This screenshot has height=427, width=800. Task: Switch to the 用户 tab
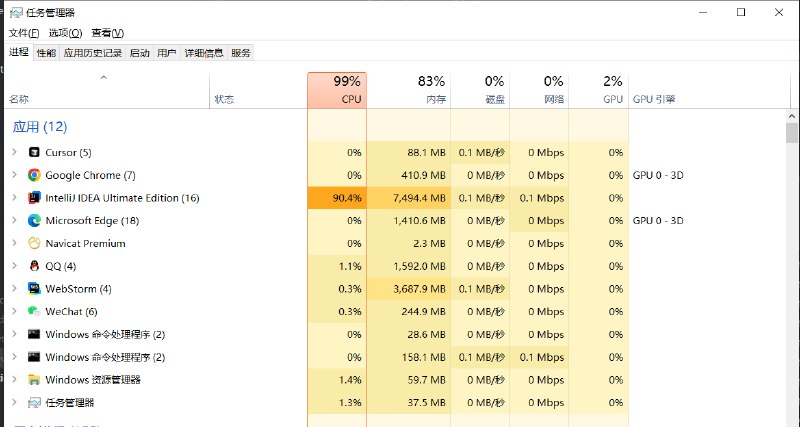167,53
